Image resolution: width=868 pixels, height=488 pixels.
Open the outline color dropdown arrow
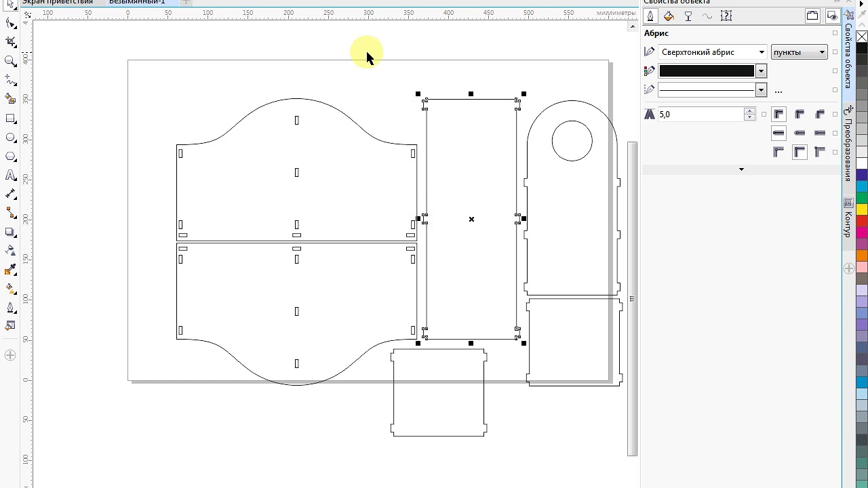[761, 71]
